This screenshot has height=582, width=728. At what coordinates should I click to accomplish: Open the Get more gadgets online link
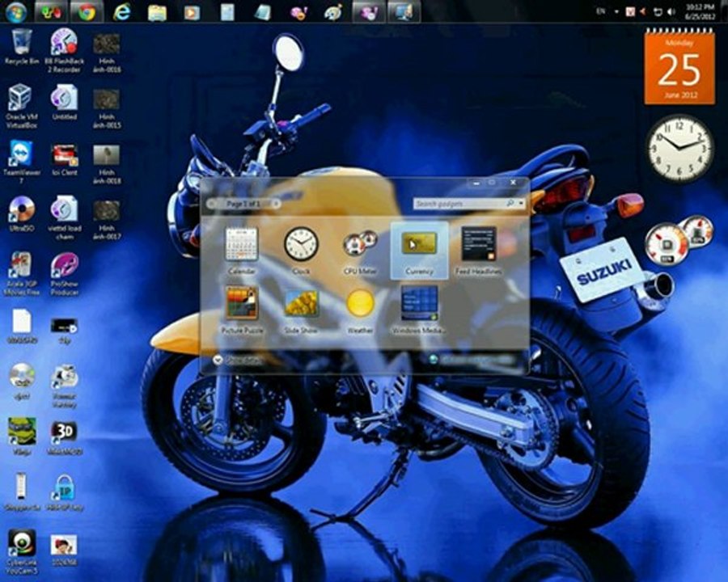coord(473,359)
